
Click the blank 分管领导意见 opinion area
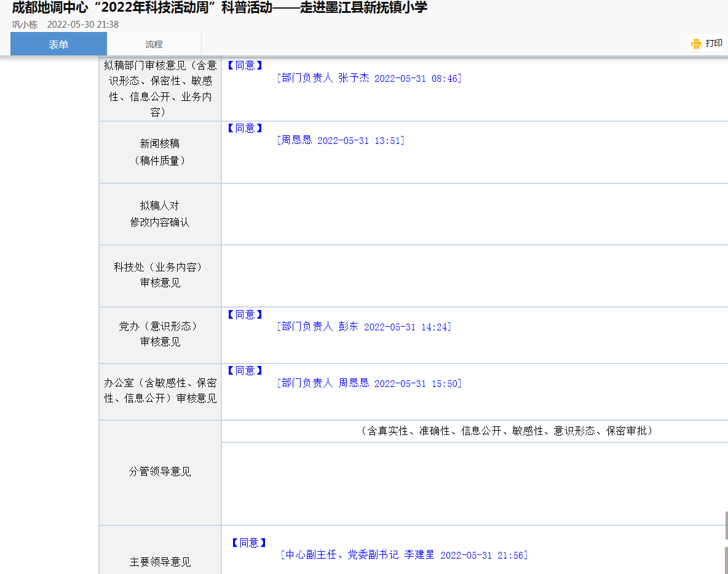[x=473, y=484]
